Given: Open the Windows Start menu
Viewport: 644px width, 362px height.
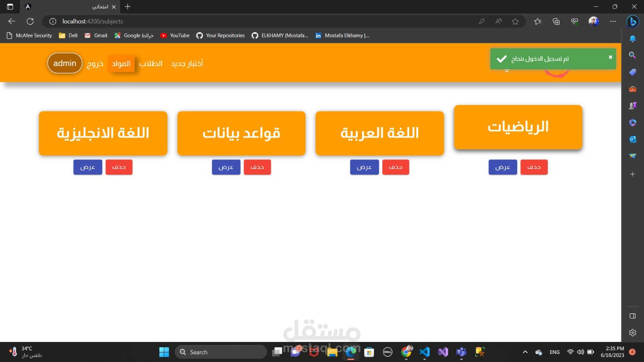Looking at the screenshot, I should 164,352.
